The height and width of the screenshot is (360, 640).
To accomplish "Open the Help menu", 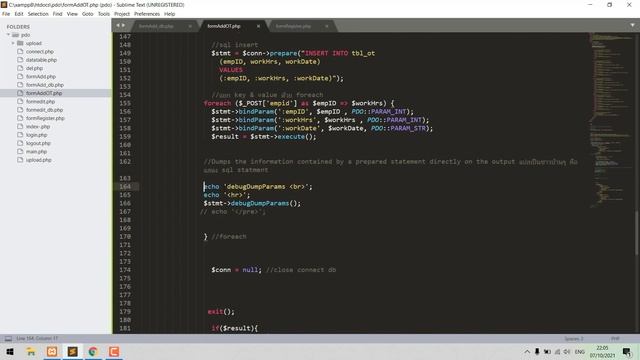I will pos(169,14).
